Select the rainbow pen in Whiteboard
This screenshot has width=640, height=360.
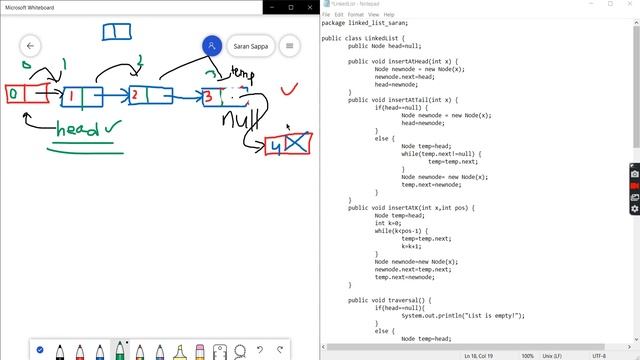140,352
